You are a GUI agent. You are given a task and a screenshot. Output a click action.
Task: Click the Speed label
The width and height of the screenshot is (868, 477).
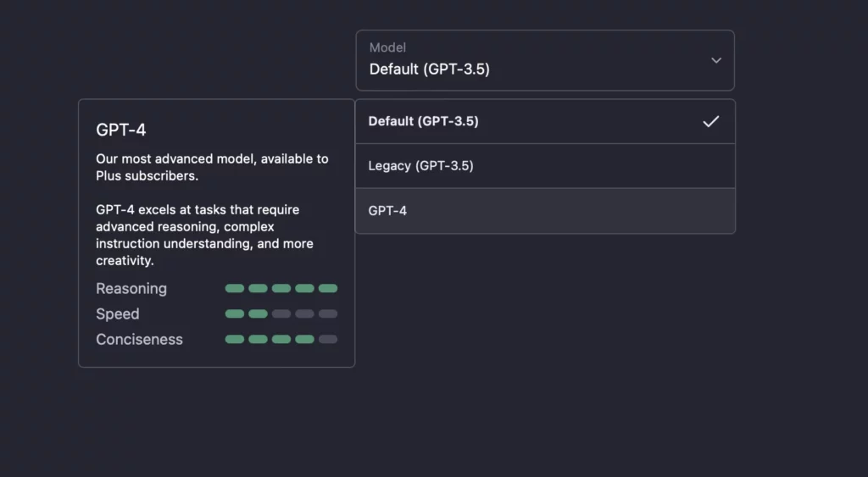(x=117, y=314)
